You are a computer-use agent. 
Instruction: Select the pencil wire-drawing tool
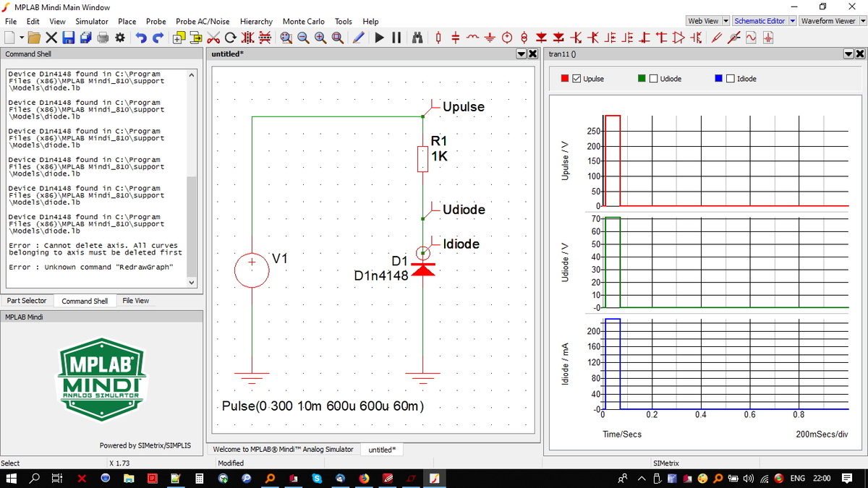[x=357, y=38]
